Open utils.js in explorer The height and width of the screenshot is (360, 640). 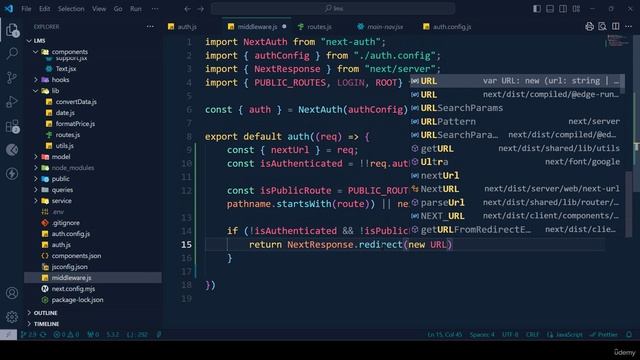pos(64,146)
